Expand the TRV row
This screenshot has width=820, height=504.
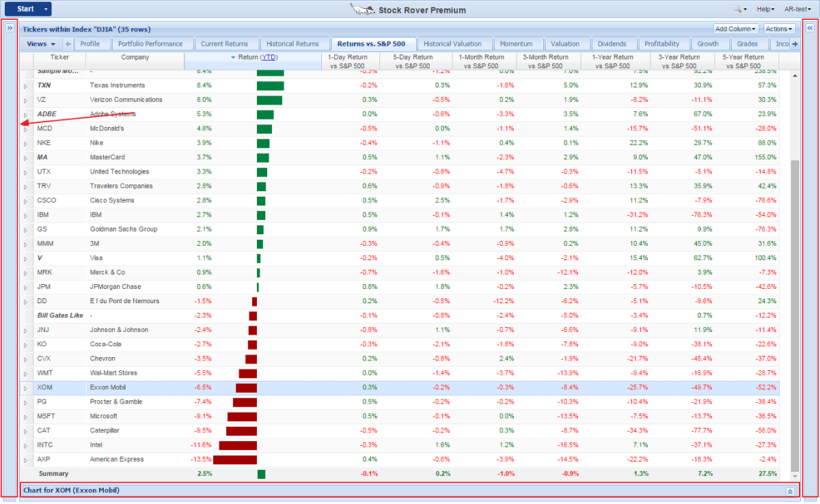[x=26, y=186]
